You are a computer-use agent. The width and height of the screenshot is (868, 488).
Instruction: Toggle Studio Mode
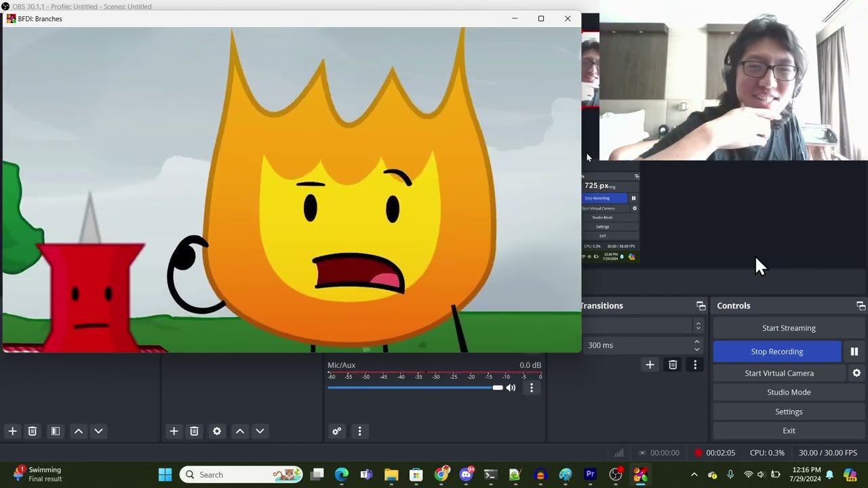[789, 392]
